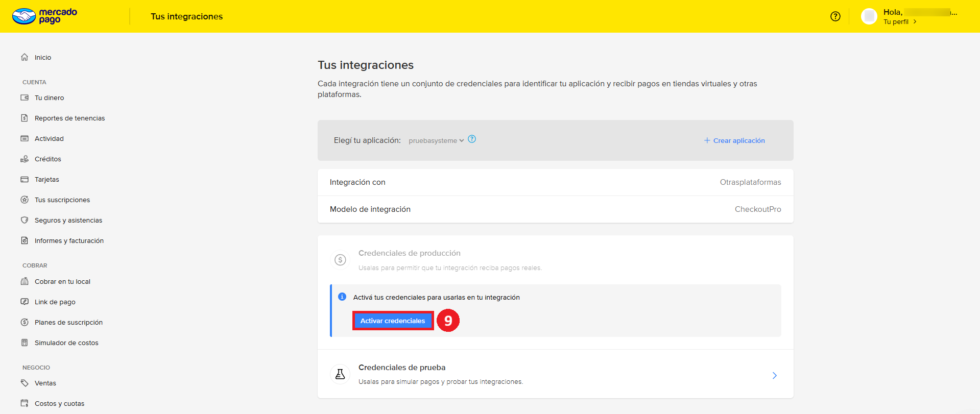The width and height of the screenshot is (980, 414).
Task: Click the flask icon of Credenciales de prueba
Action: tap(340, 374)
